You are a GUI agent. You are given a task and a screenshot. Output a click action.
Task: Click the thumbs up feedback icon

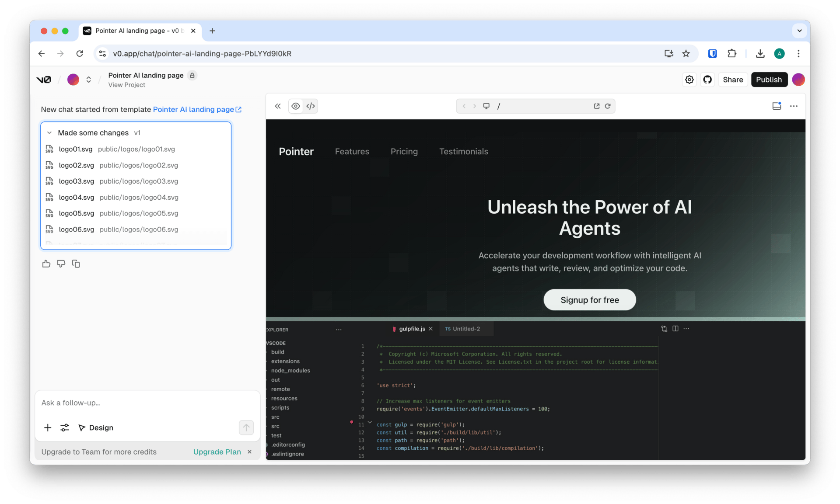46,264
